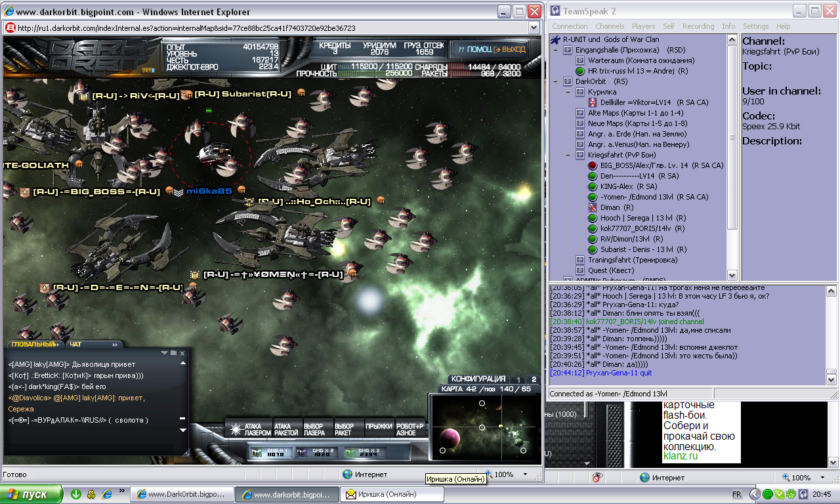Open the address bar dropdown in Internet Explorer
Image resolution: width=840 pixels, height=504 pixels.
click(x=534, y=28)
